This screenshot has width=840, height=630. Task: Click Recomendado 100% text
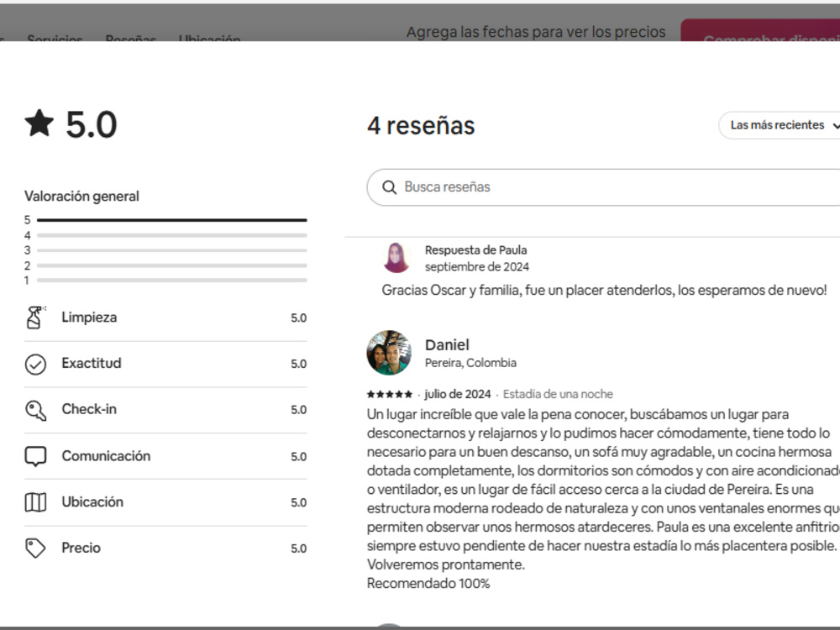428,584
